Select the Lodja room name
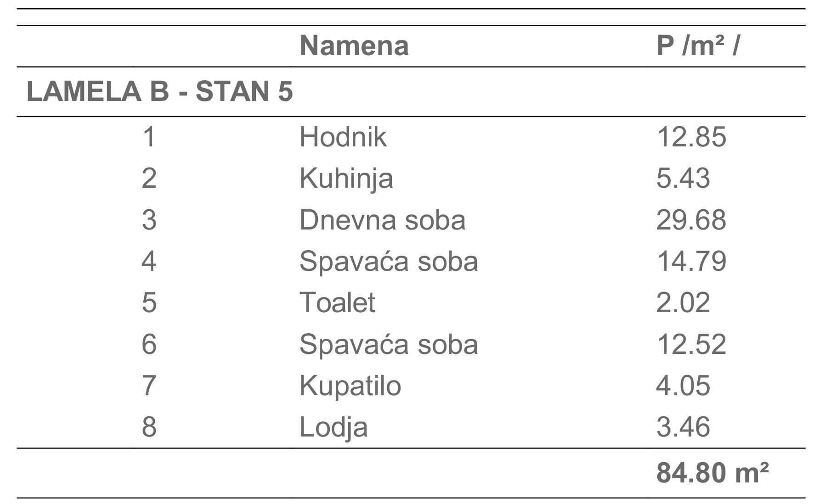This screenshot has height=504, width=814. (334, 428)
